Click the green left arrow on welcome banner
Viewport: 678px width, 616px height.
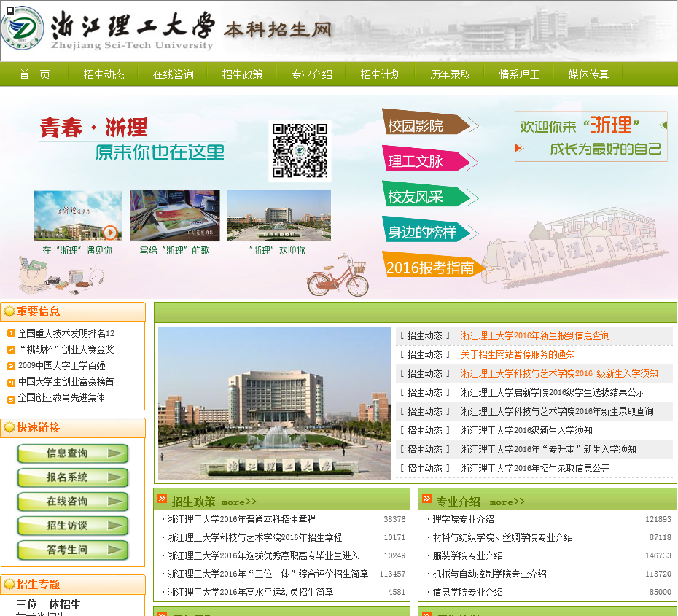[663, 125]
